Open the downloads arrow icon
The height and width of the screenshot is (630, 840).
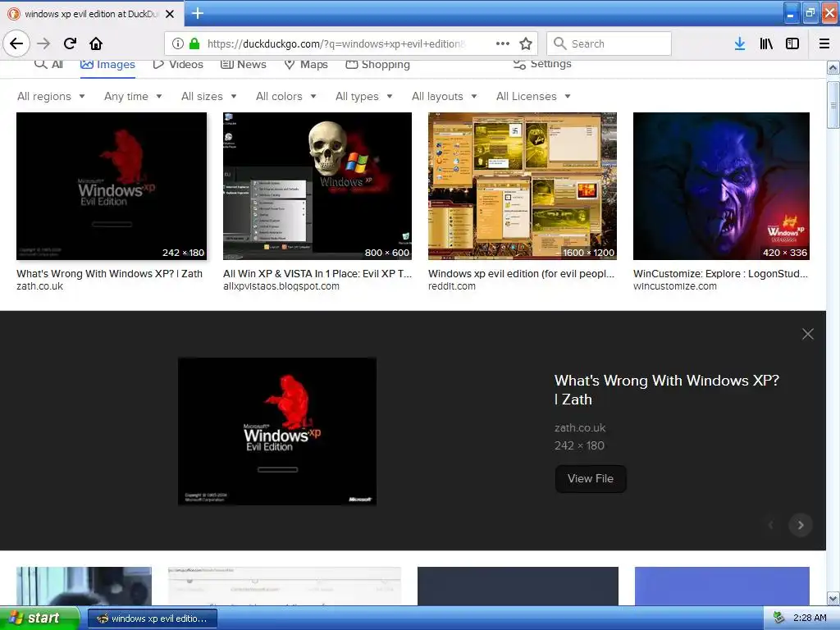click(740, 43)
